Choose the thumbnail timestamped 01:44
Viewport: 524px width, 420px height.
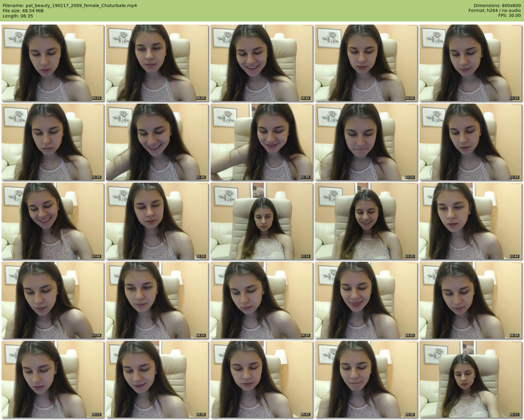coord(157,142)
